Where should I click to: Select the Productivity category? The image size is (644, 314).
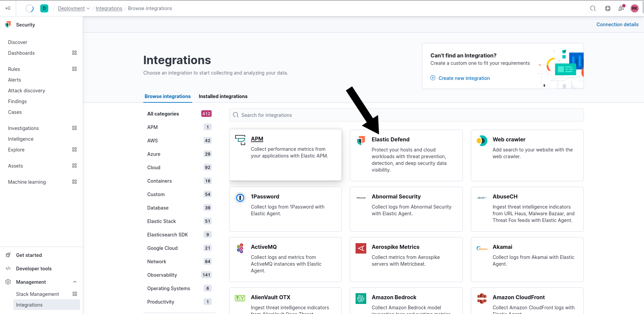[179, 302]
